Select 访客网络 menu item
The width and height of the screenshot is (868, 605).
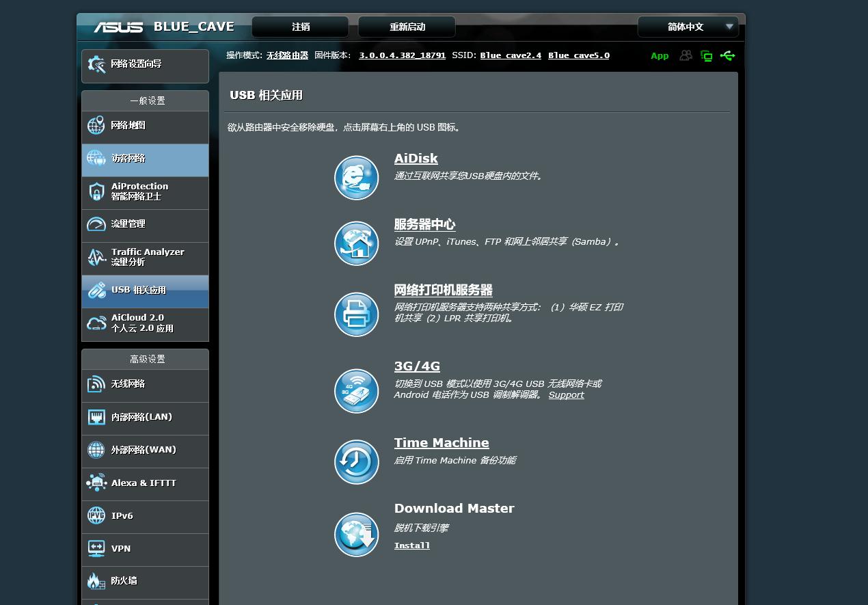click(x=145, y=160)
